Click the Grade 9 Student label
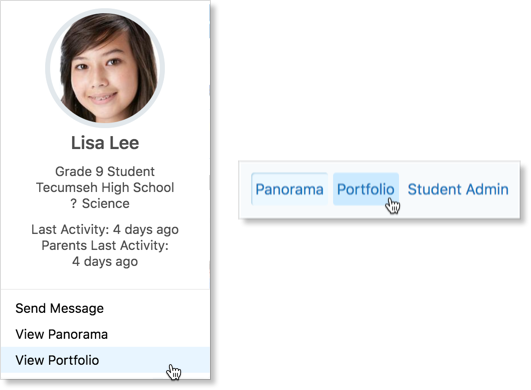 pos(105,172)
